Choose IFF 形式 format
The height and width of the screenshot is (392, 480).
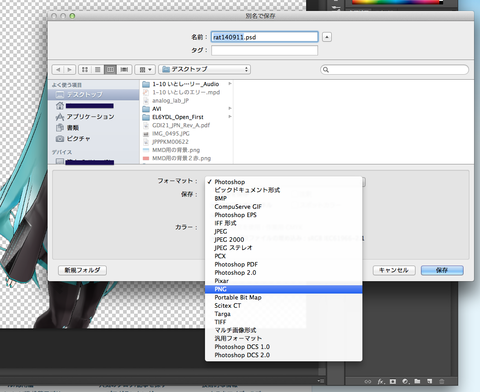click(284, 223)
